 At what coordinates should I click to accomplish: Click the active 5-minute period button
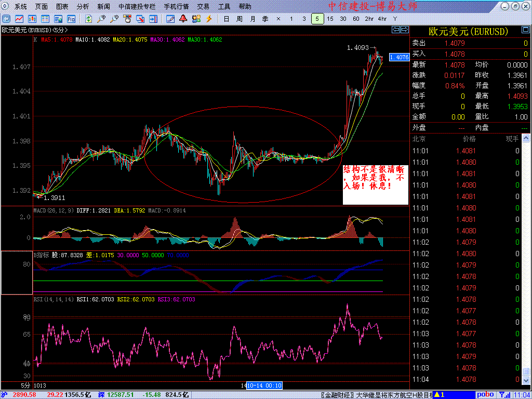[317, 19]
